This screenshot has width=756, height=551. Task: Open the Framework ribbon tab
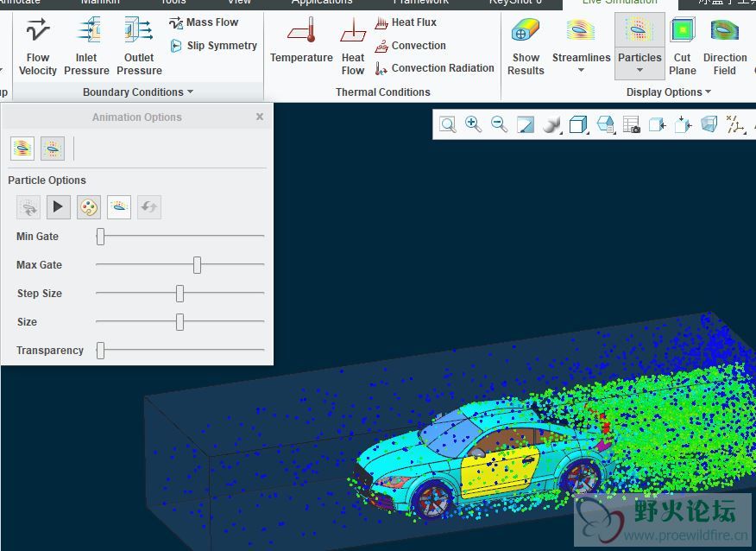tap(420, 3)
